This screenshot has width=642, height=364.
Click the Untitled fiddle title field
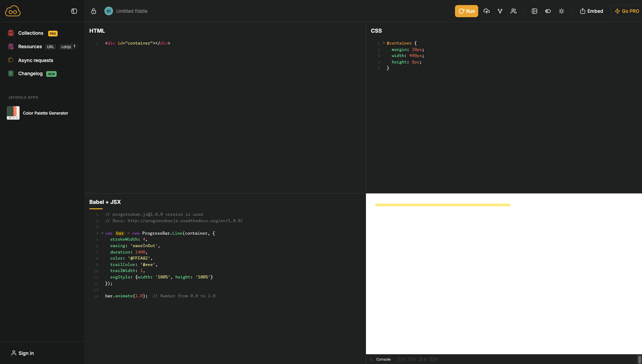point(132,11)
